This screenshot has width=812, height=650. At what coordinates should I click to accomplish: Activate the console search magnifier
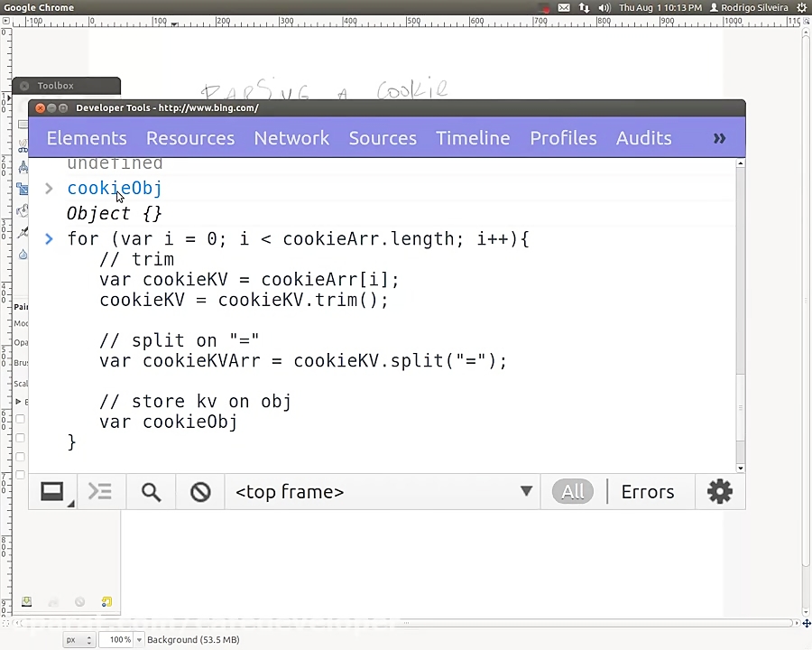pyautogui.click(x=151, y=491)
